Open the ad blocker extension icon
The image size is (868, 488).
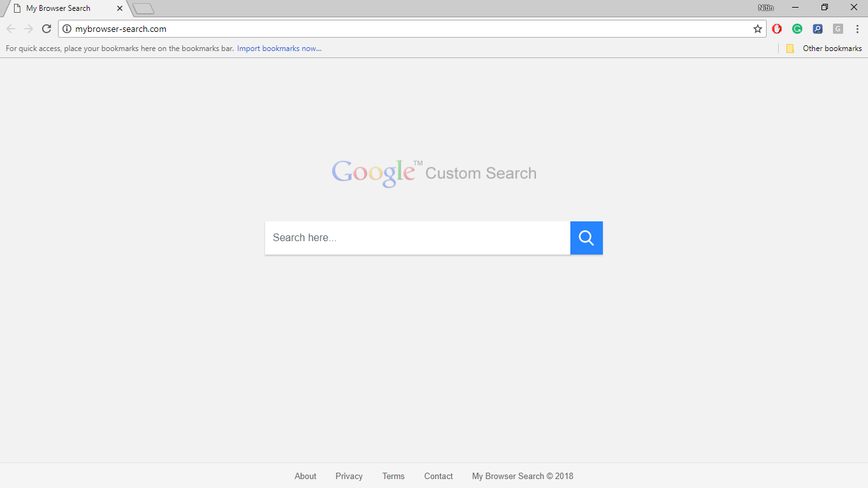(776, 28)
